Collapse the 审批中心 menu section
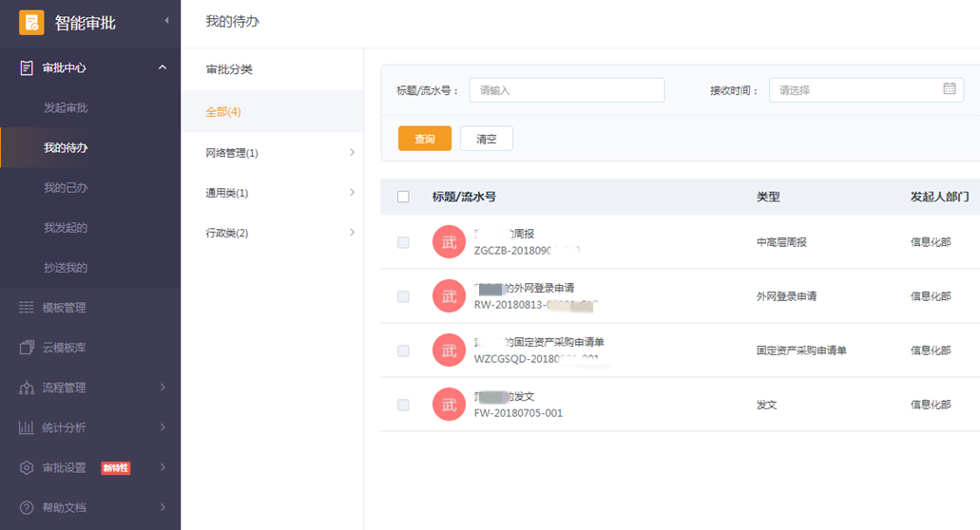980x530 pixels. coord(163,67)
